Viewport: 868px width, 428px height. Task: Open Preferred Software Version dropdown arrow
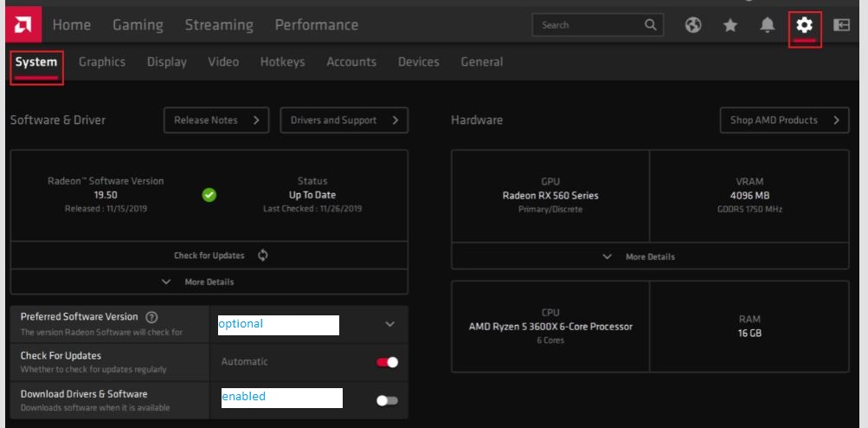click(389, 324)
